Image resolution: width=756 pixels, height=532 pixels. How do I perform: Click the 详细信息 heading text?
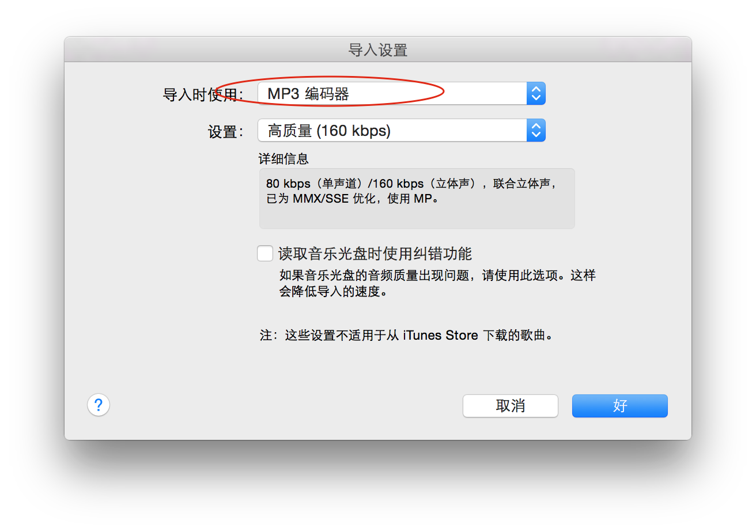point(283,159)
